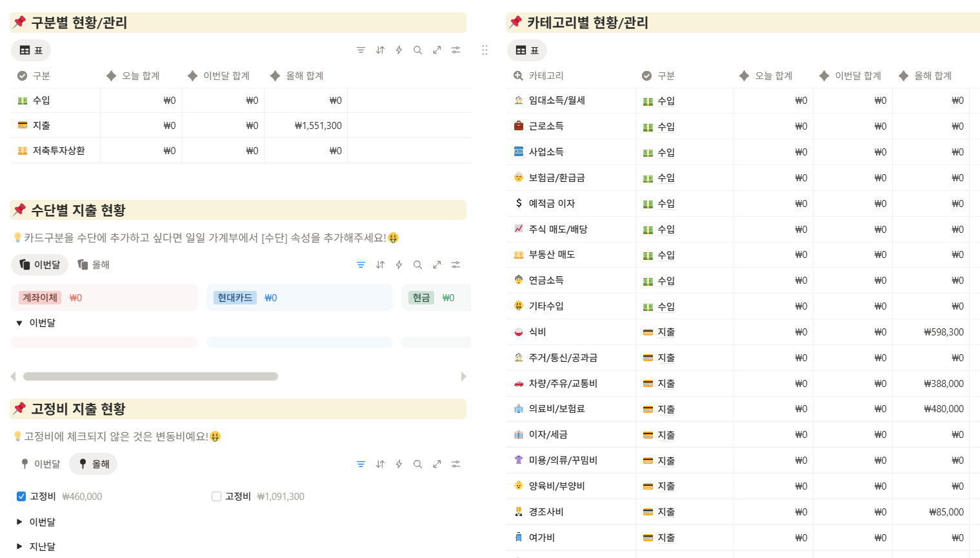
Task: Expand 고정비 지출 현황 to full page view
Action: pos(437,464)
